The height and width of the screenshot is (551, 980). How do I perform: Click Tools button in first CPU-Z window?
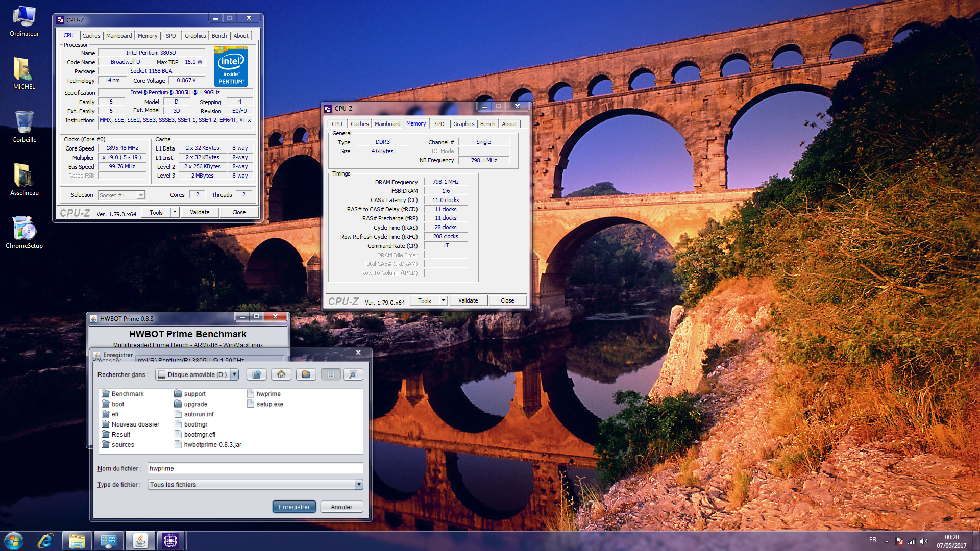tap(156, 212)
